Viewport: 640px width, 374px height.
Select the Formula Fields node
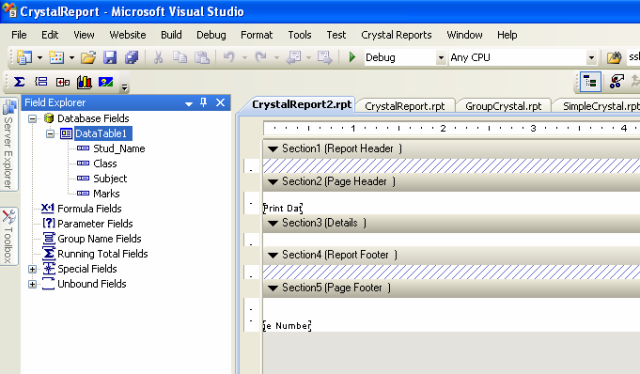click(x=89, y=209)
